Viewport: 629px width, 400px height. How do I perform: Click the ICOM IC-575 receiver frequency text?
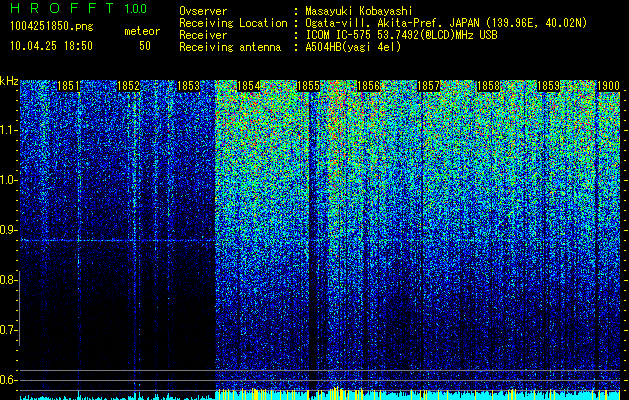[x=401, y=35]
